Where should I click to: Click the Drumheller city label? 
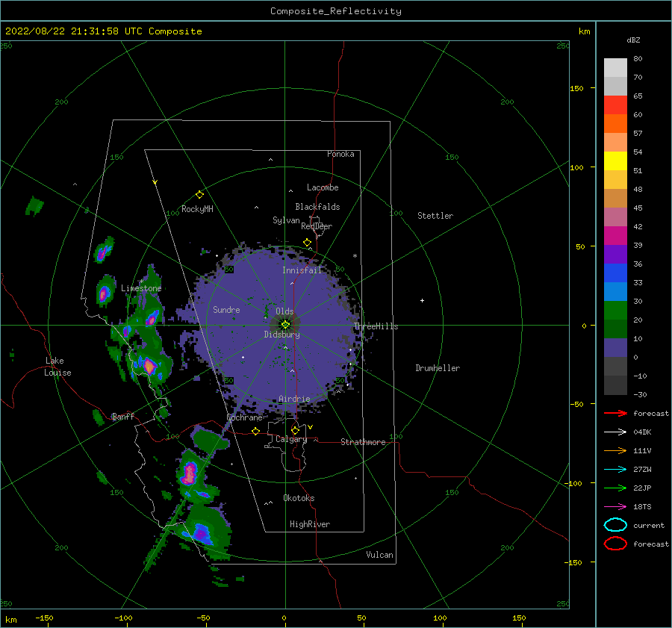[x=438, y=368]
